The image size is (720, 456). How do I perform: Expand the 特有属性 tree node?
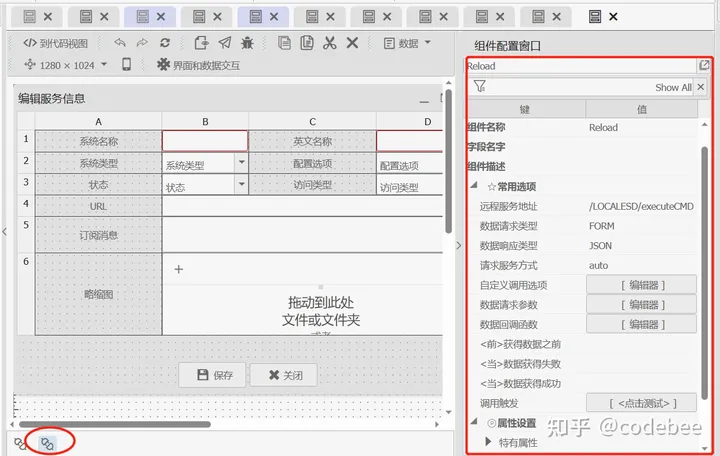coord(488,442)
